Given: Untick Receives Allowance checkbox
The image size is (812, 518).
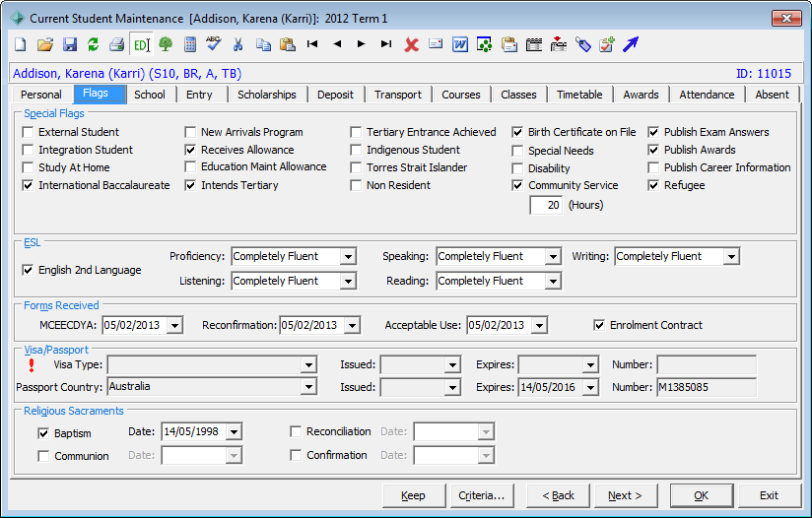Looking at the screenshot, I should point(190,150).
